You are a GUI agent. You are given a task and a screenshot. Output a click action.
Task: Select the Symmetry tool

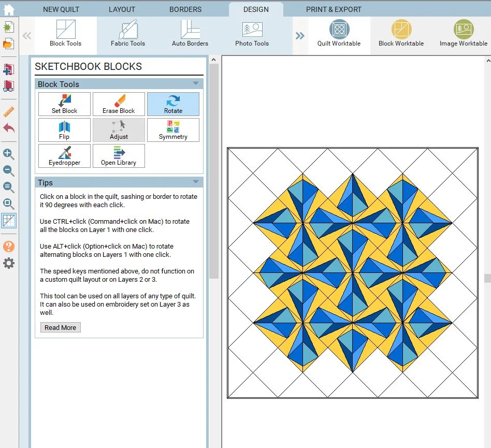click(173, 130)
